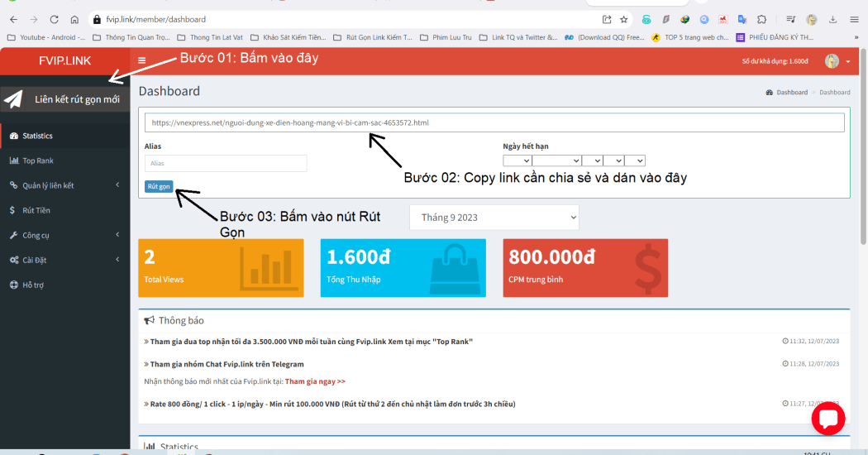Click the browser profile avatar icon
Image resolution: width=868 pixels, height=455 pixels.
[x=812, y=19]
